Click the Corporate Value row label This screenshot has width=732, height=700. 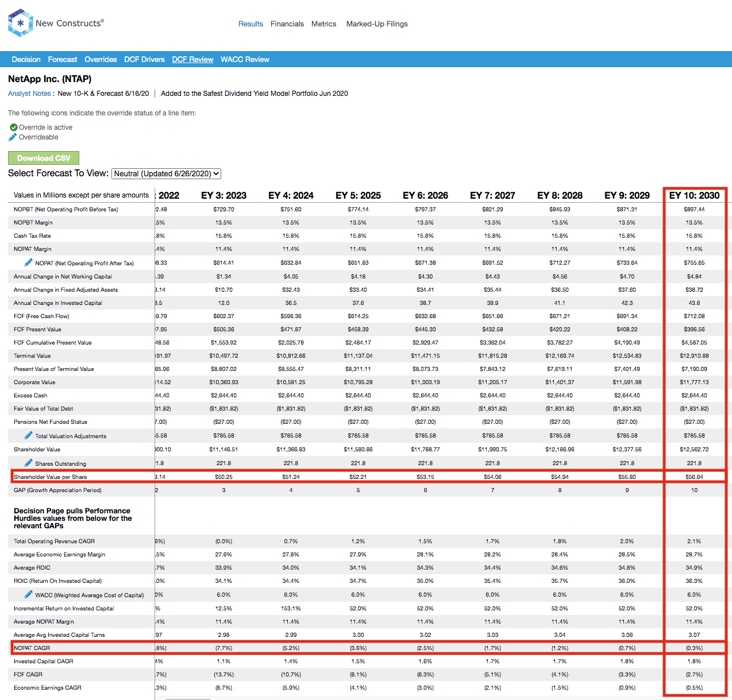tap(34, 382)
